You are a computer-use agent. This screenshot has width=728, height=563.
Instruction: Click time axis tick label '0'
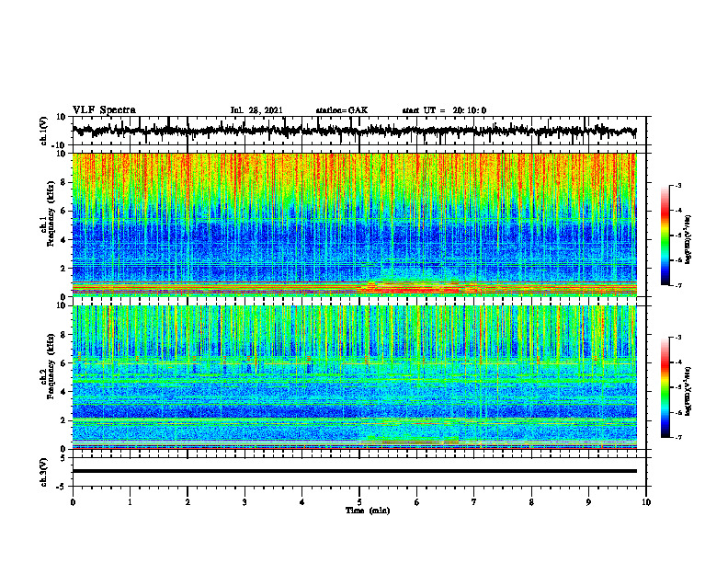(x=73, y=502)
